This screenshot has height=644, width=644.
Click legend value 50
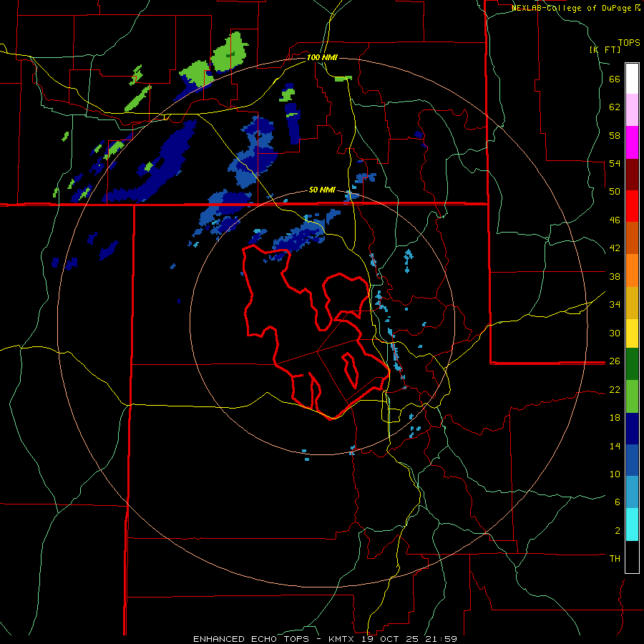click(x=615, y=192)
